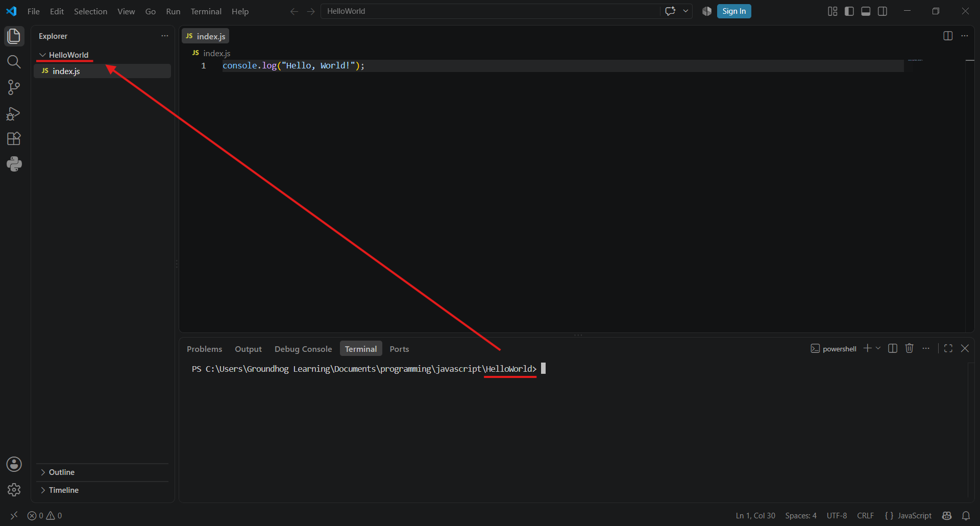Select index.js in Explorer tree
Image resolution: width=980 pixels, height=526 pixels.
tap(103, 71)
